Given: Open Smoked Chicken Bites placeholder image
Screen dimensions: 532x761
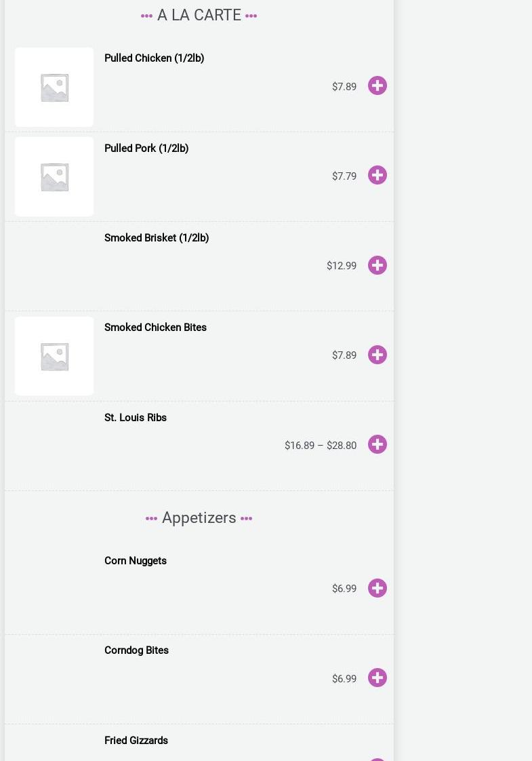Looking at the screenshot, I should pos(54,356).
